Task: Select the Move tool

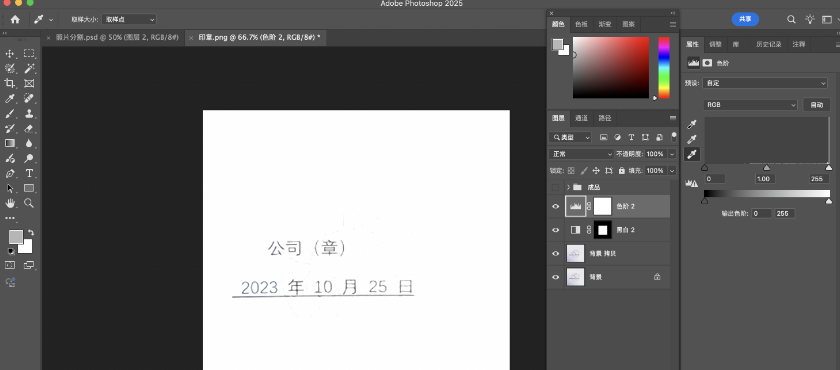Action: click(10, 54)
